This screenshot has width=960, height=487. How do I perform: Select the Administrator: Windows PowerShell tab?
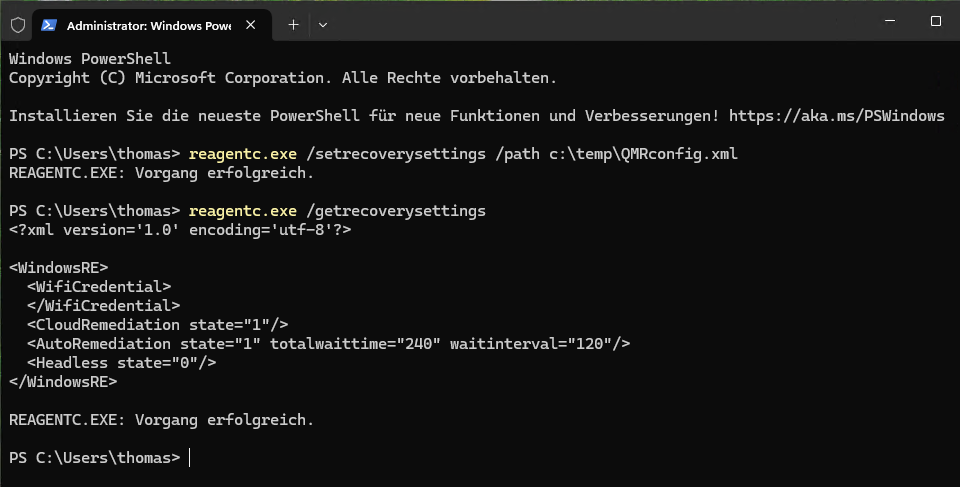click(x=148, y=25)
